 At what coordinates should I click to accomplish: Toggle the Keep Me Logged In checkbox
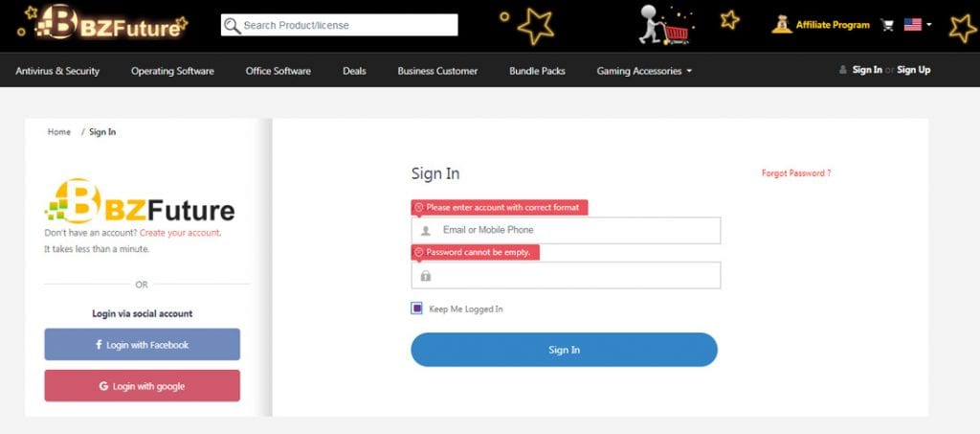(x=417, y=308)
